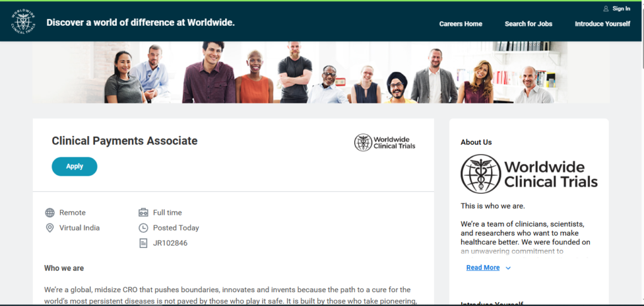The image size is (644, 306).
Task: Click 'This is who we are.' text
Action: (493, 206)
